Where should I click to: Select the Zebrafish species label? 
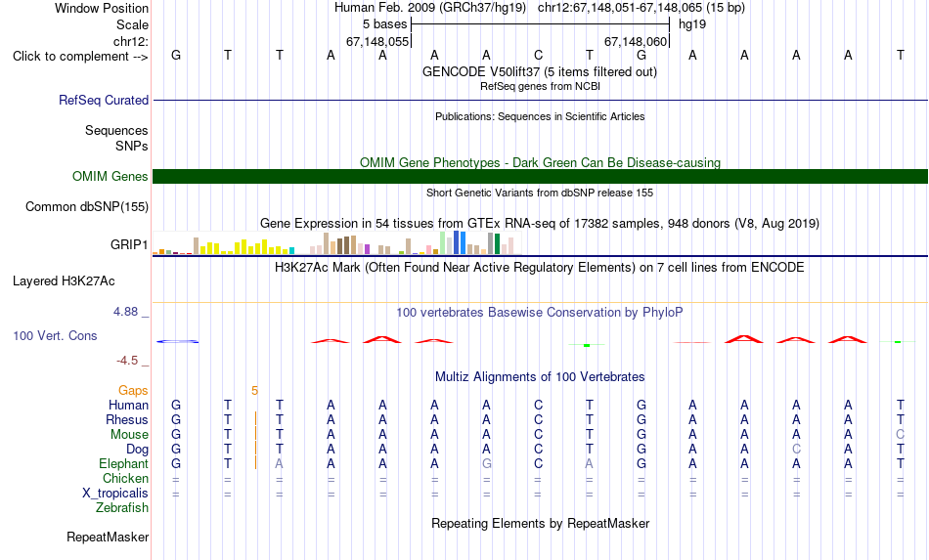click(122, 507)
